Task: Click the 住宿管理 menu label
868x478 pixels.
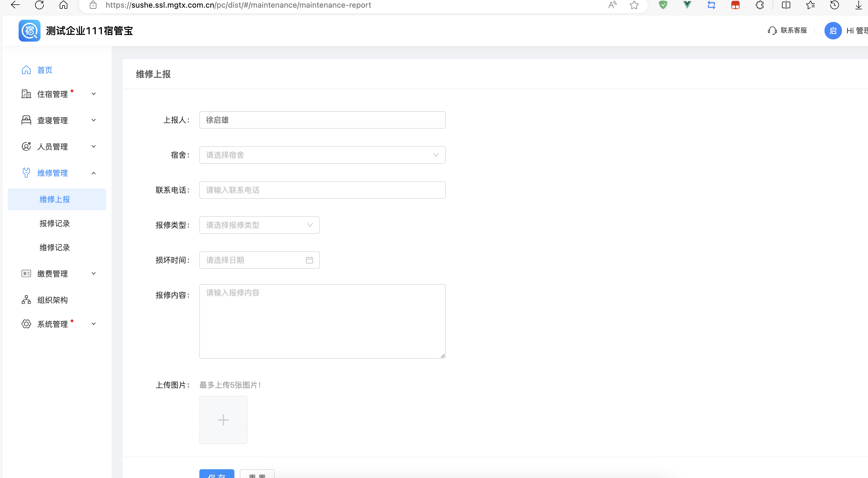Action: [53, 94]
